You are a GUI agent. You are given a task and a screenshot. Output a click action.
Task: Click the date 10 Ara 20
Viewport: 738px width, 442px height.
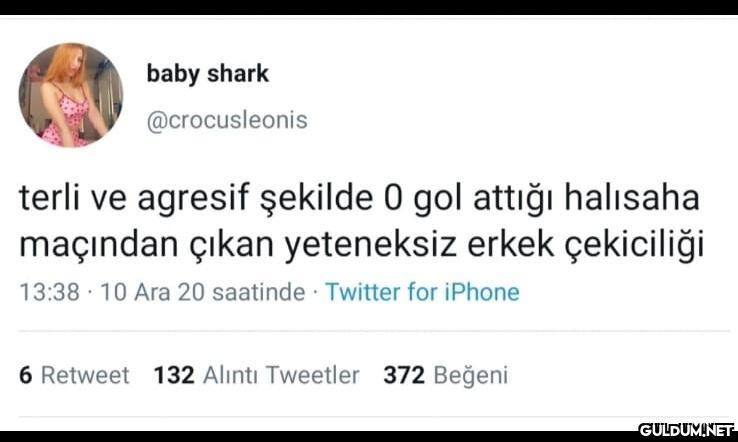[151, 292]
